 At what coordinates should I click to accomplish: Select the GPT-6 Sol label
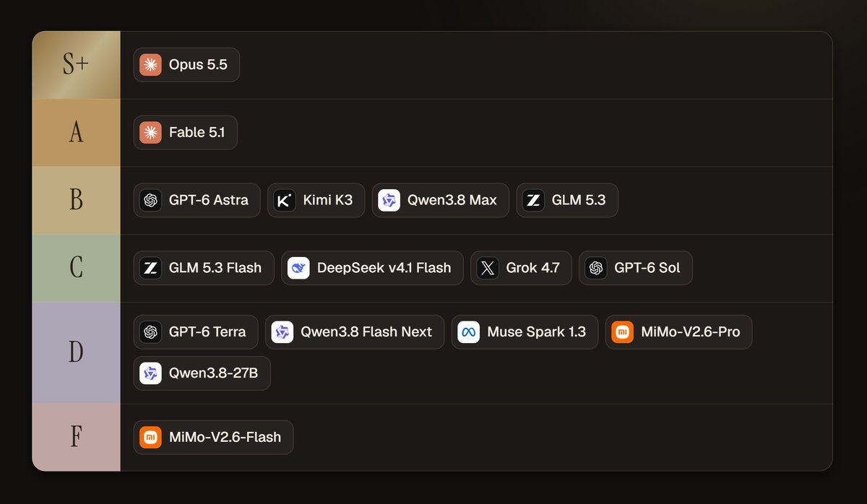[647, 268]
